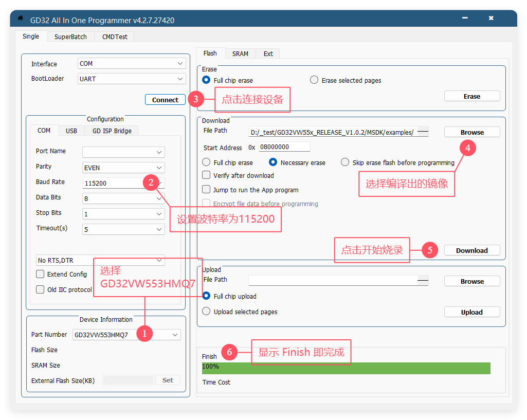Switch to the SuperBatch tab
Image resolution: width=527 pixels, height=420 pixels.
(71, 36)
